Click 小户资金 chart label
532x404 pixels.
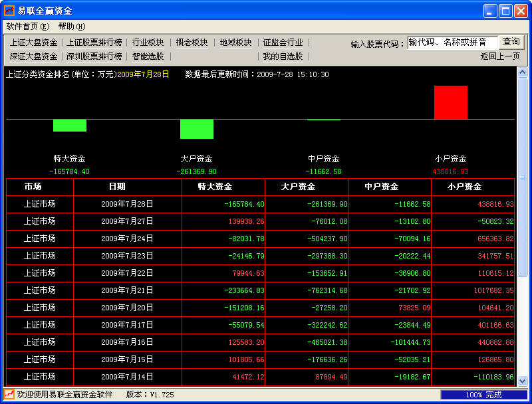pyautogui.click(x=451, y=159)
